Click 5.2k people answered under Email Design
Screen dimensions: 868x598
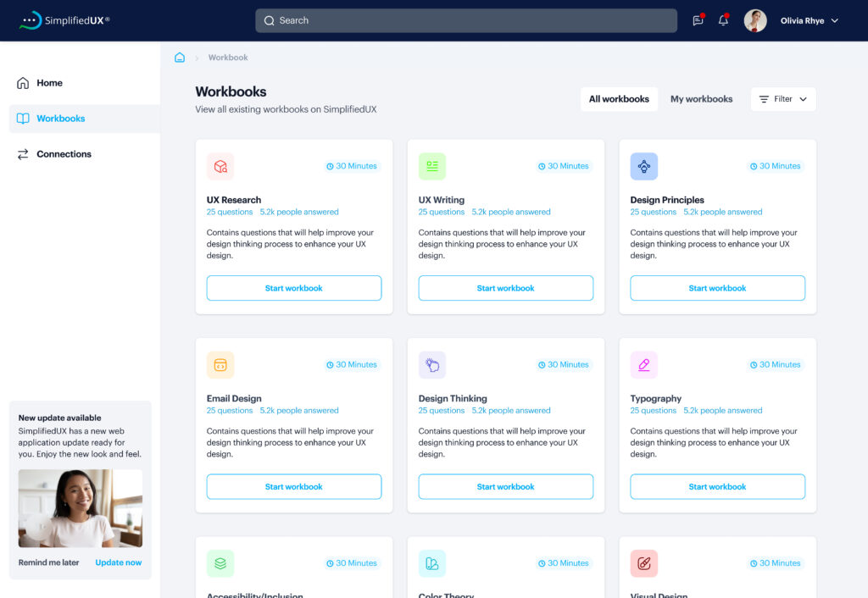tap(299, 411)
